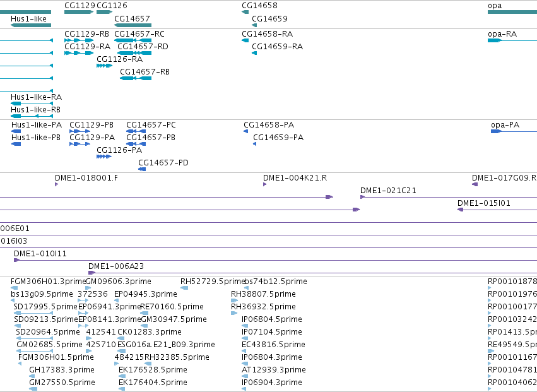Screen dimensions: 537x392
Task: Select the Hus1-like-PB protein label
Action: coord(36,138)
